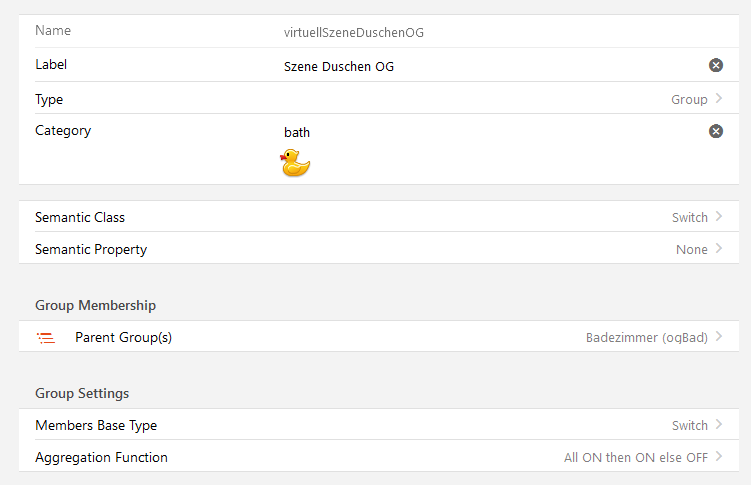Open the Aggregation Function chevron

[719, 457]
